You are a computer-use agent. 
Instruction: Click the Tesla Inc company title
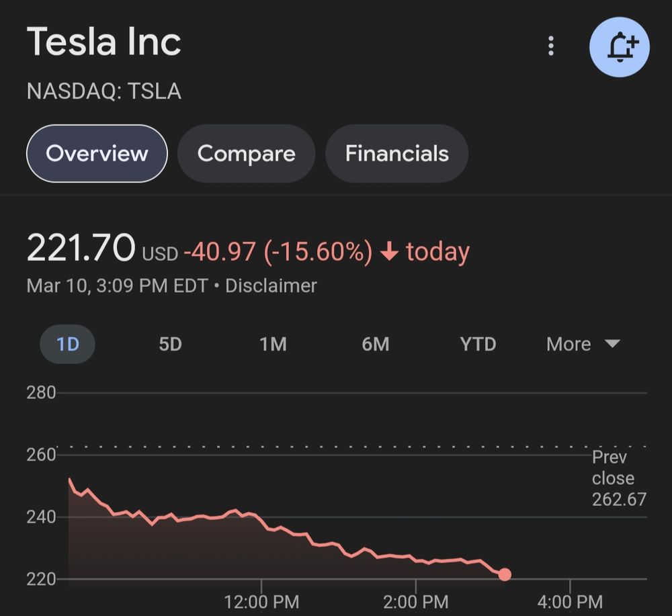(x=104, y=42)
